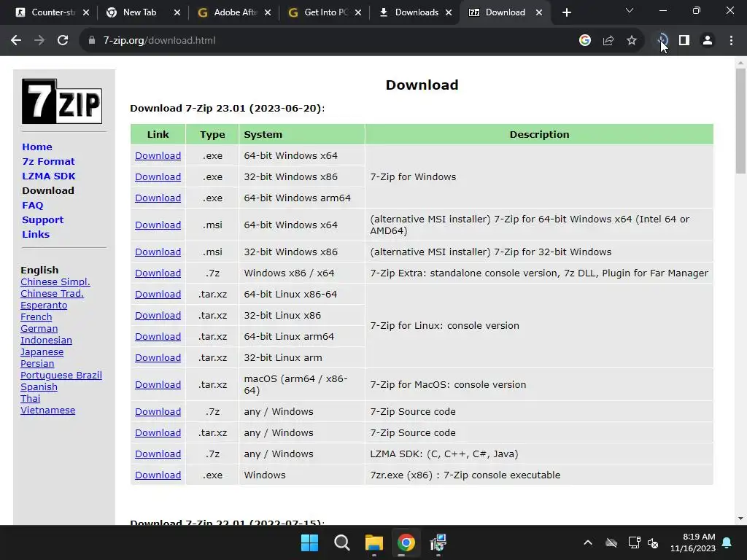Open the Chrome three-dot menu

pos(731,41)
